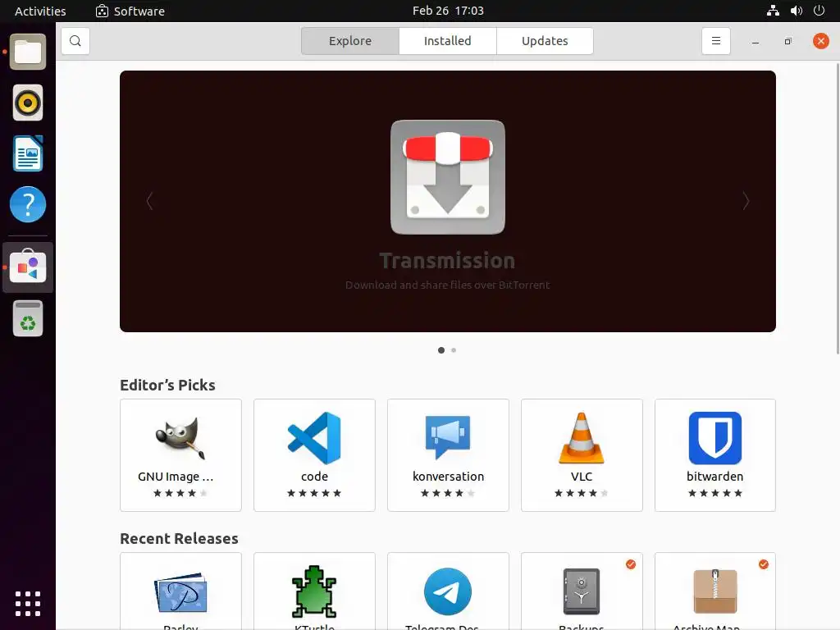Click the network status icon
Screen dimensions: 840x630
pos(773,11)
